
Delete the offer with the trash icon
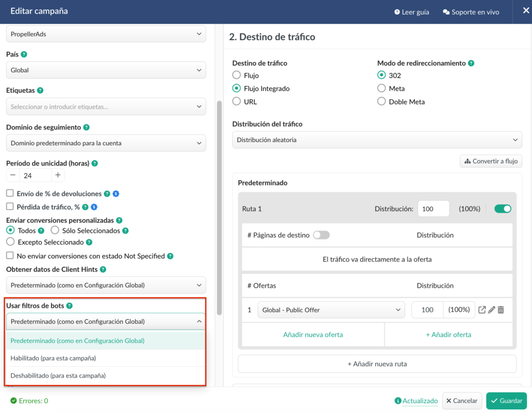coord(501,310)
